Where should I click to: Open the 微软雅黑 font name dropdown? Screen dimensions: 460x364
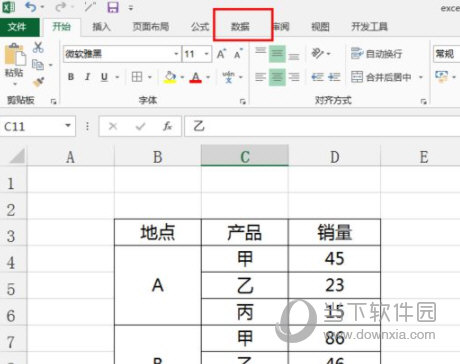[x=176, y=54]
